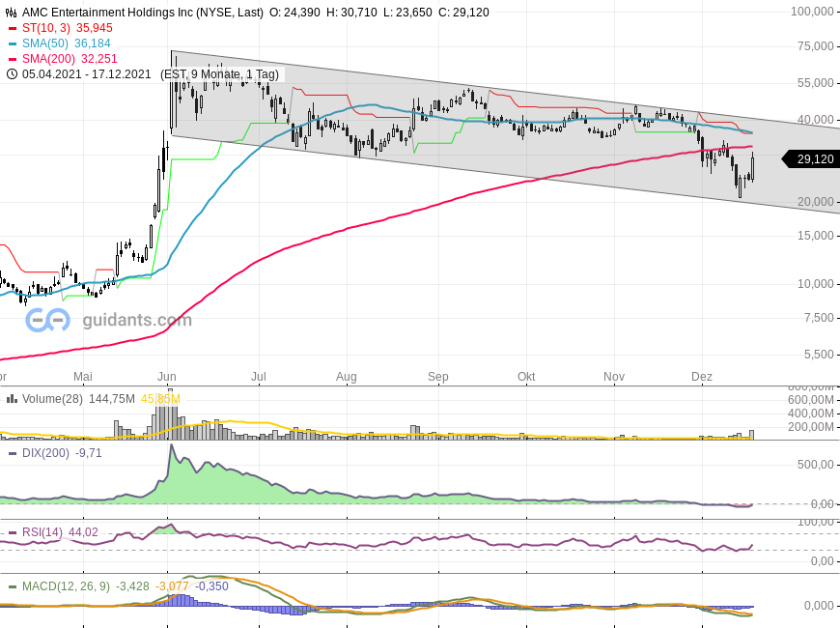Select the SMA(50) indicator label
The image size is (840, 628).
tap(45, 43)
